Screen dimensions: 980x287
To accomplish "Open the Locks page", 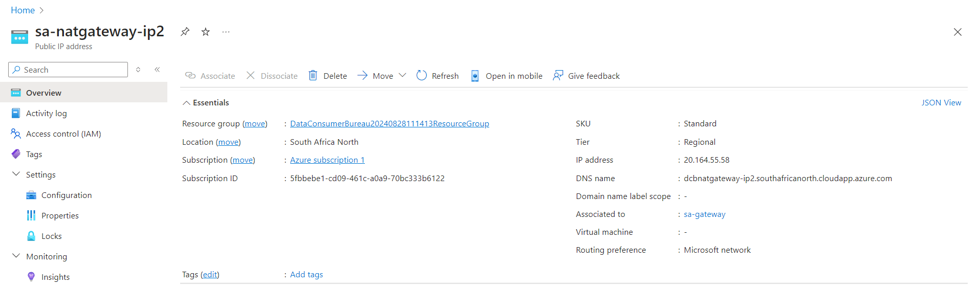I will click(51, 236).
